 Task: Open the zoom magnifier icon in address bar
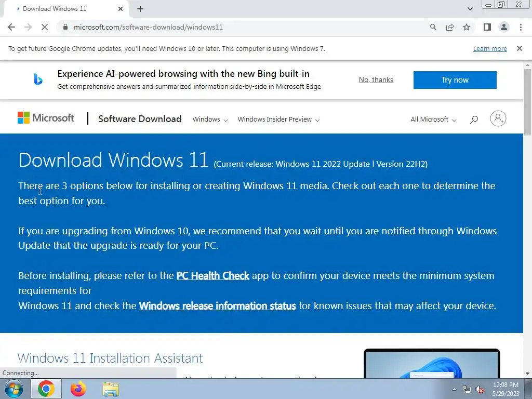click(x=433, y=27)
